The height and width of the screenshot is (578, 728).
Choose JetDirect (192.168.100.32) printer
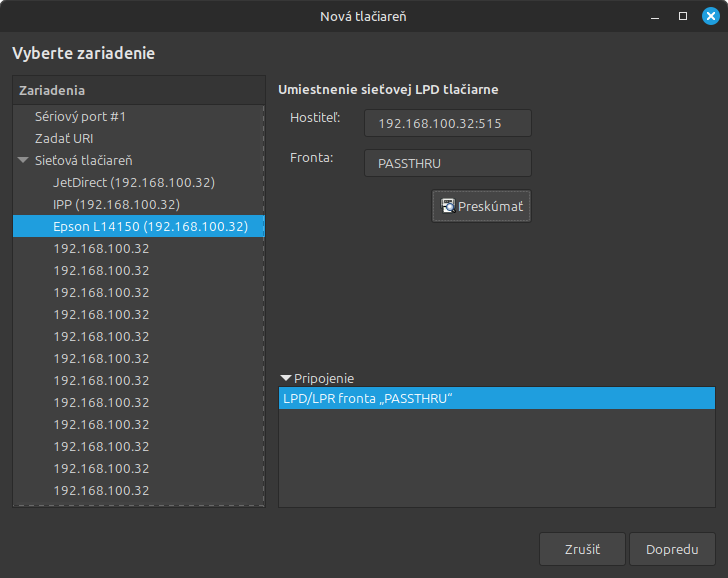(x=133, y=182)
